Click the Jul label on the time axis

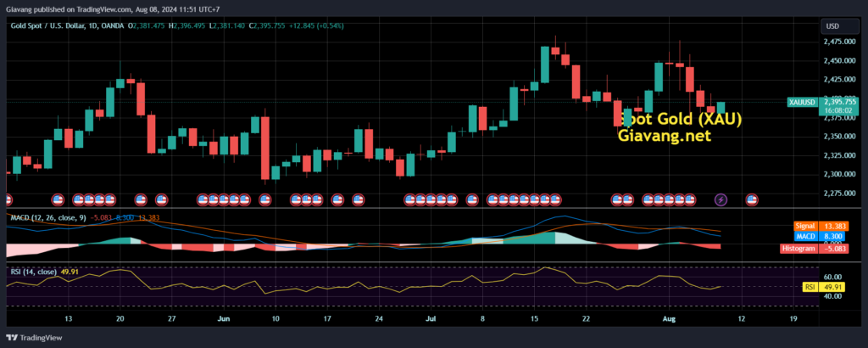431,320
